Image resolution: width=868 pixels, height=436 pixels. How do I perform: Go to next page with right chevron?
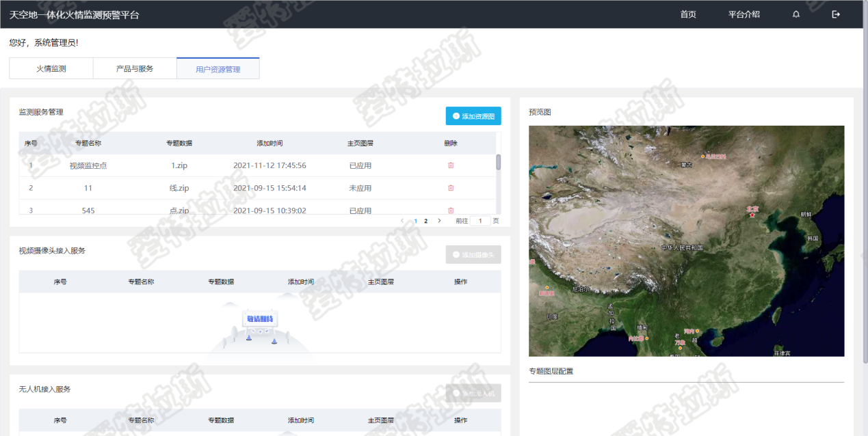coord(439,221)
